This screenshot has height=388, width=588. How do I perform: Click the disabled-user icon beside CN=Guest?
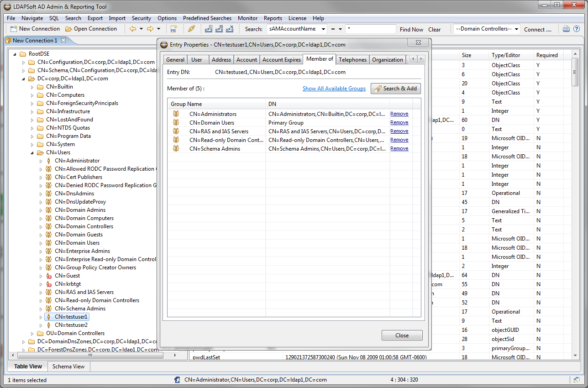pyautogui.click(x=48, y=276)
